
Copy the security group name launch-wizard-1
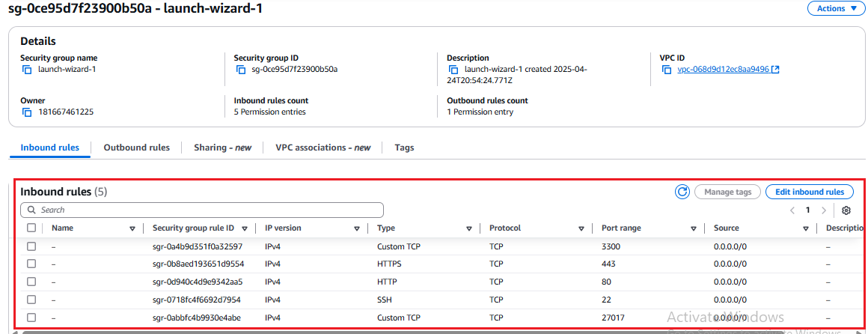click(27, 70)
